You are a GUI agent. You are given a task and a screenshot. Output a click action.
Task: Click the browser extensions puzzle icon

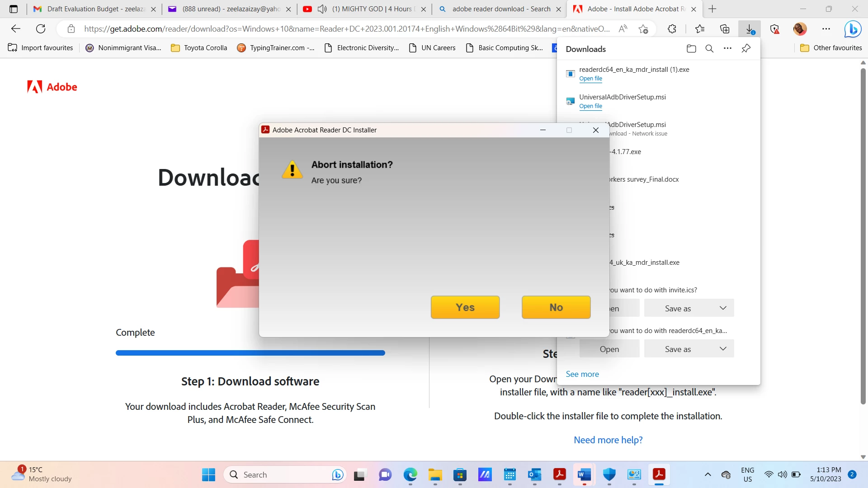[x=672, y=29]
